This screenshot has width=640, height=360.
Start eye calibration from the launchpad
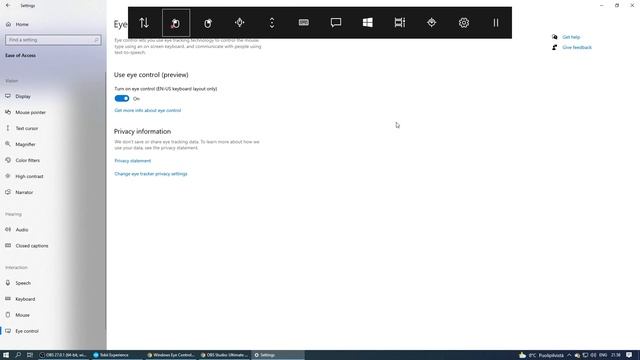tap(432, 23)
